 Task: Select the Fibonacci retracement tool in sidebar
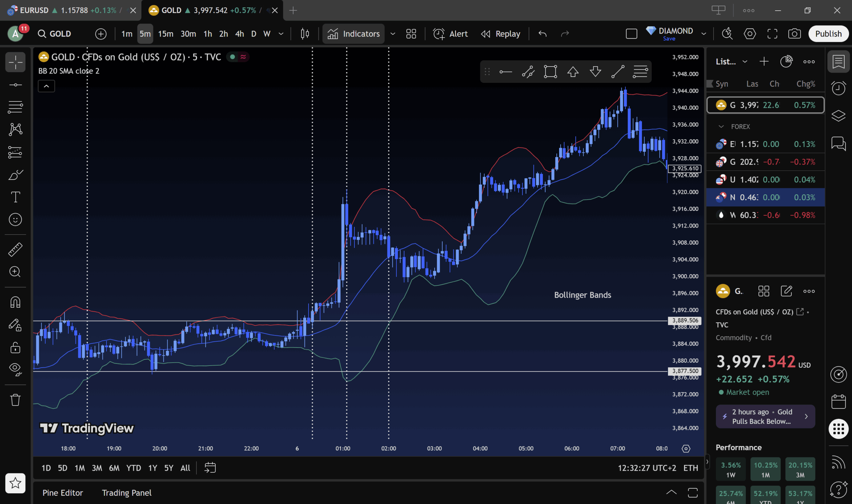point(15,107)
